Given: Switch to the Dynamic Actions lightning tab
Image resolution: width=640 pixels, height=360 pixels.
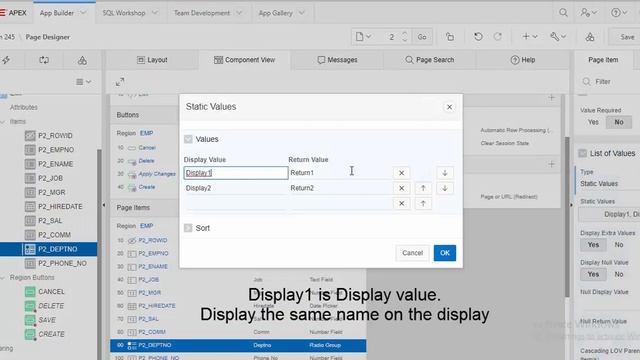Looking at the screenshot, I should (6, 60).
